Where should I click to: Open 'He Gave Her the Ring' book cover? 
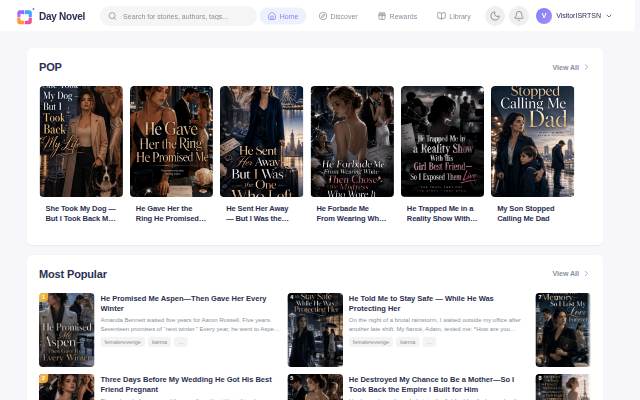(x=171, y=141)
